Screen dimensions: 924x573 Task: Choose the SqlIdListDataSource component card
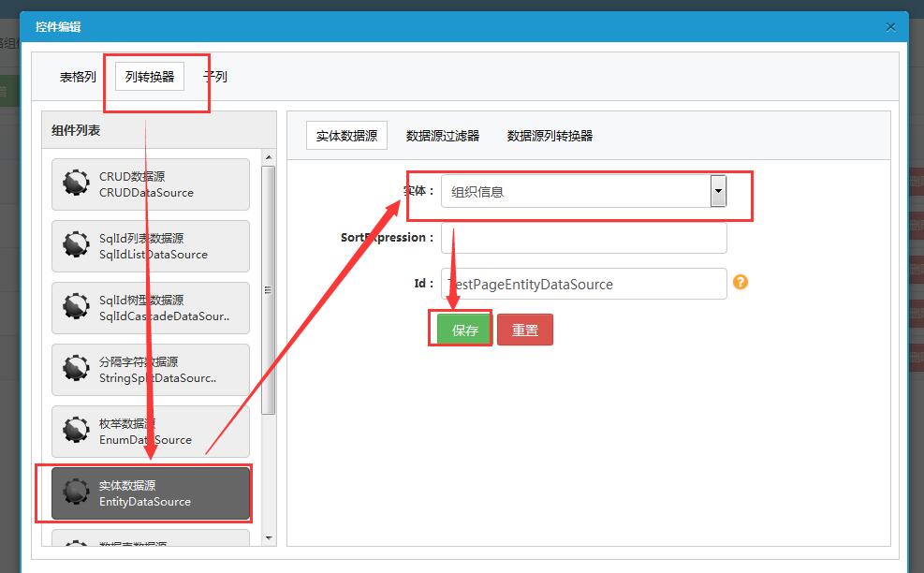click(x=151, y=246)
